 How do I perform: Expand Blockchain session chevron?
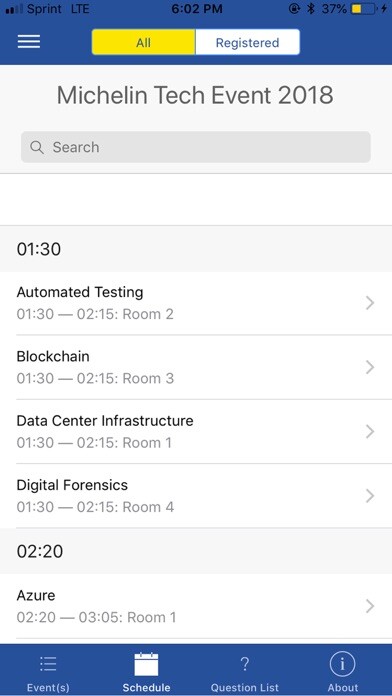pos(370,368)
